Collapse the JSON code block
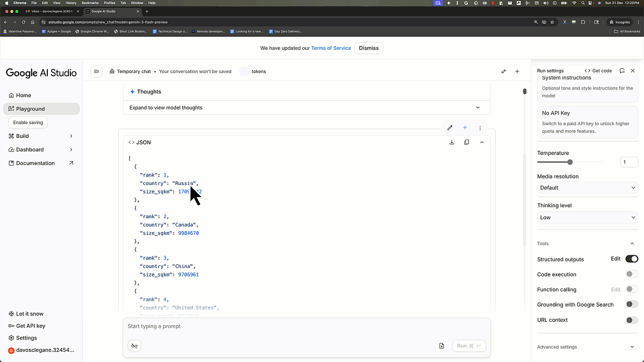Screen dimensions: 644x362 point(482,142)
